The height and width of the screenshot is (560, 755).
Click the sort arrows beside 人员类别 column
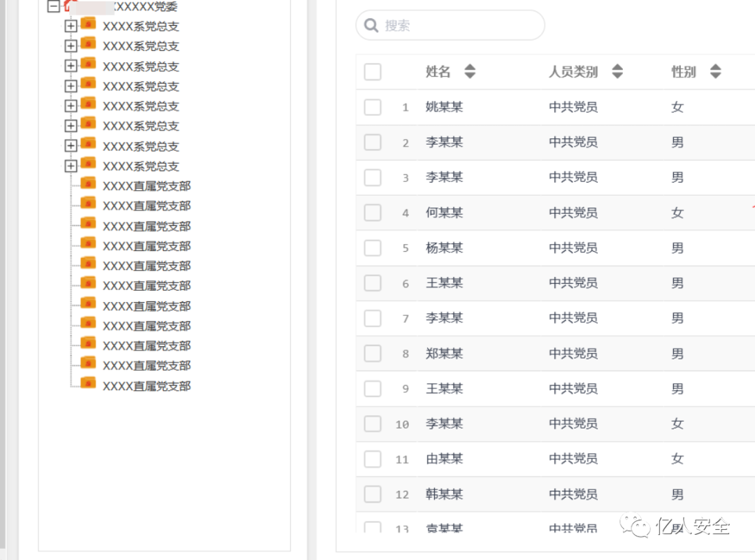tap(617, 71)
